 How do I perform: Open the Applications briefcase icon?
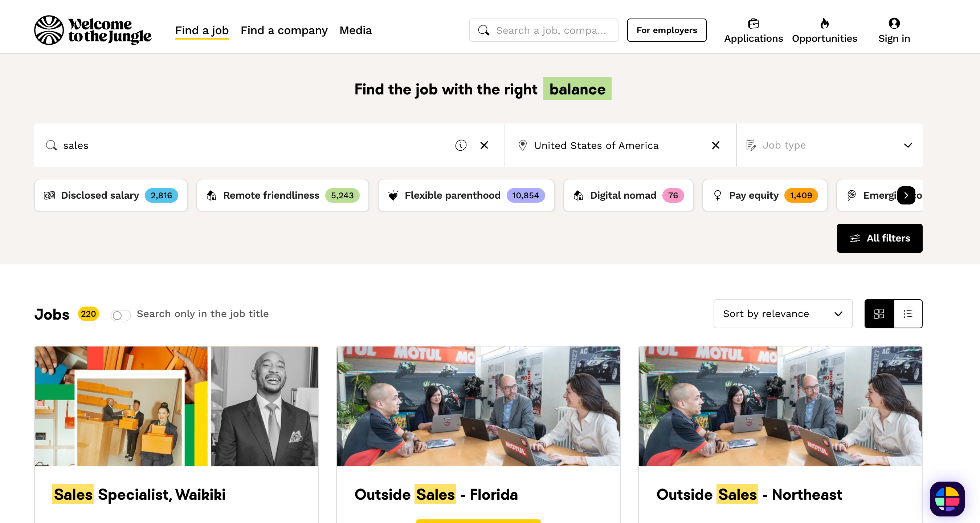[x=753, y=24]
